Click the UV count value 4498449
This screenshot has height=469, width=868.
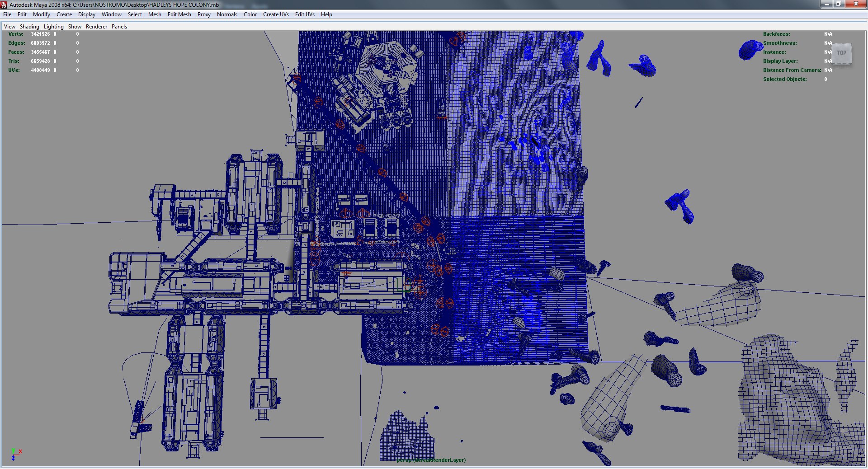[x=40, y=70]
